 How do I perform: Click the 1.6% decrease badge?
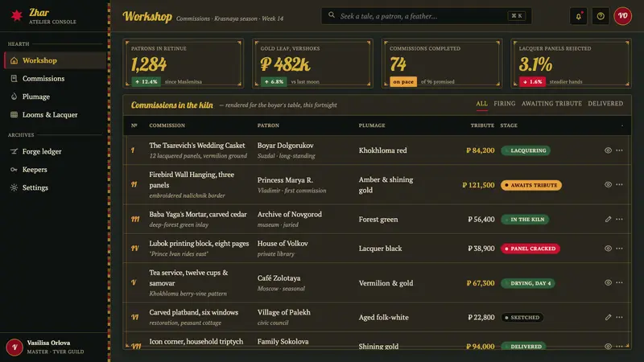click(532, 82)
